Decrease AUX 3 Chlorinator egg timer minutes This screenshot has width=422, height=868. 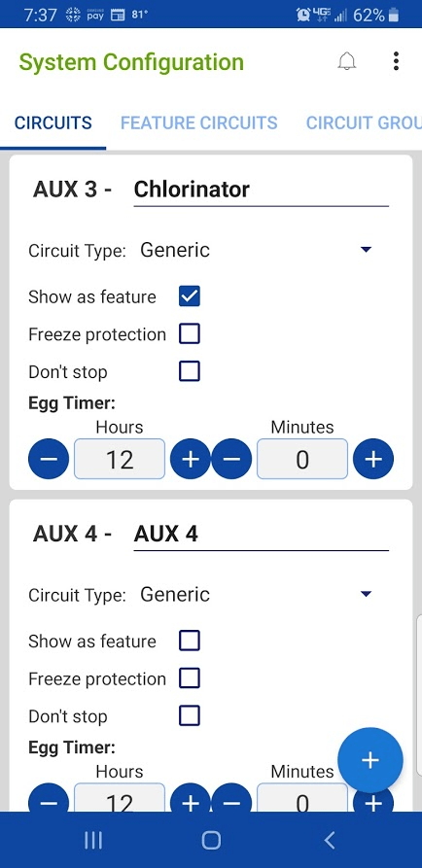[x=231, y=459]
